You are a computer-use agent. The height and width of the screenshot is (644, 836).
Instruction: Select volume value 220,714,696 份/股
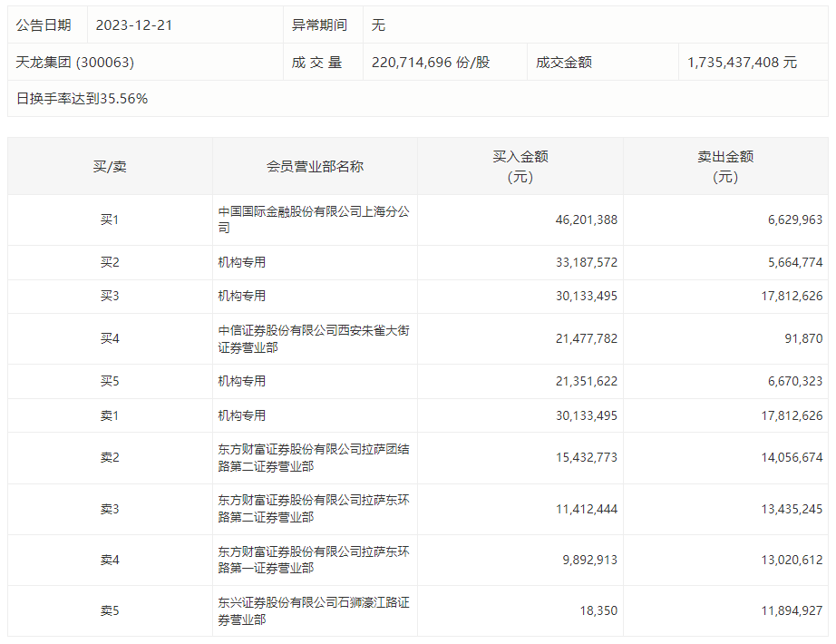point(431,63)
